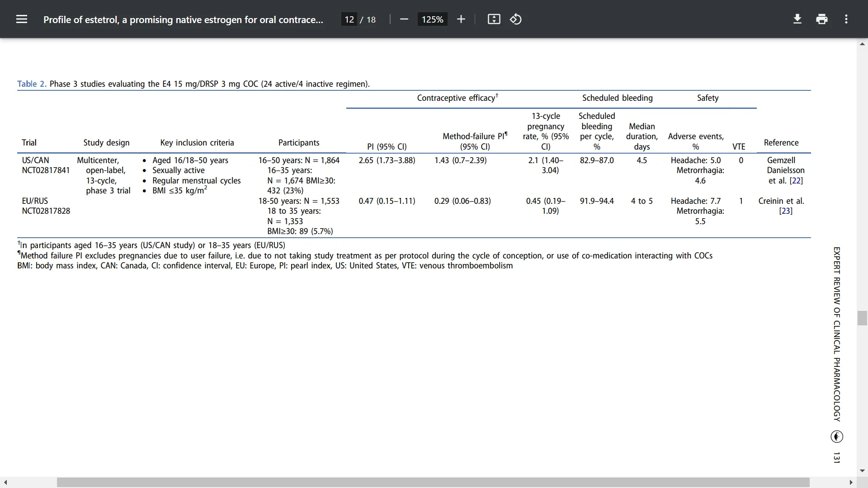
Task: Click 'Headache: 7.7' adverse event entry
Action: tap(696, 201)
